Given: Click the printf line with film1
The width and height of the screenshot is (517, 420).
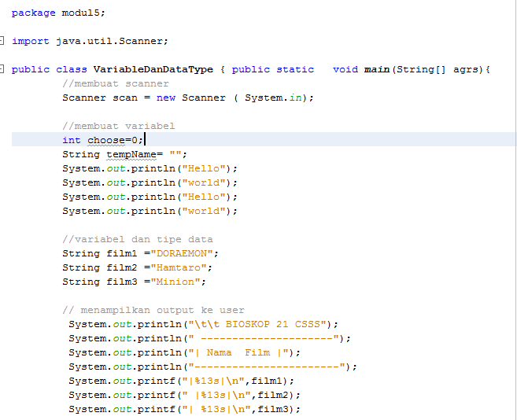Looking at the screenshot, I should coord(181,381).
